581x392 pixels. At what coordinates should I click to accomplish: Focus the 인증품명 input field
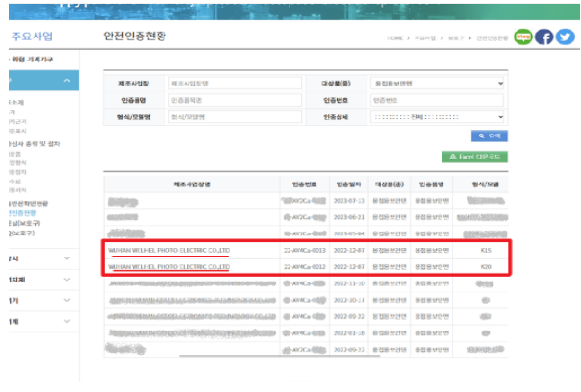(235, 100)
